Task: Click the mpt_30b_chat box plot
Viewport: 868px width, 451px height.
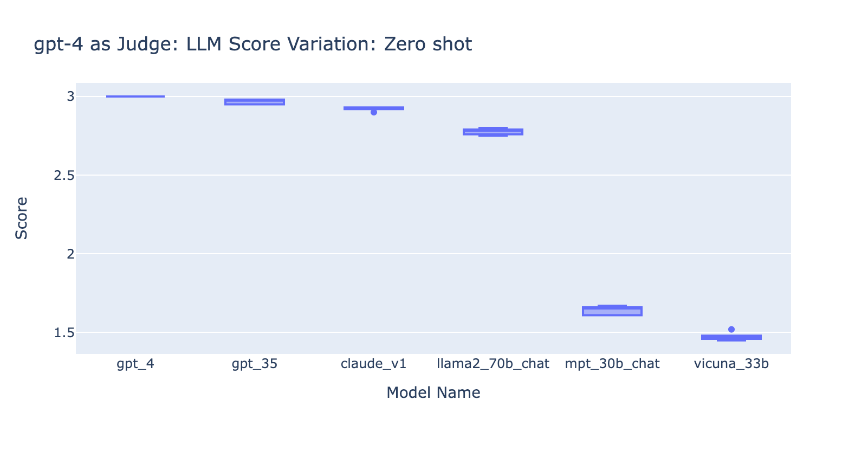Action: click(x=612, y=311)
